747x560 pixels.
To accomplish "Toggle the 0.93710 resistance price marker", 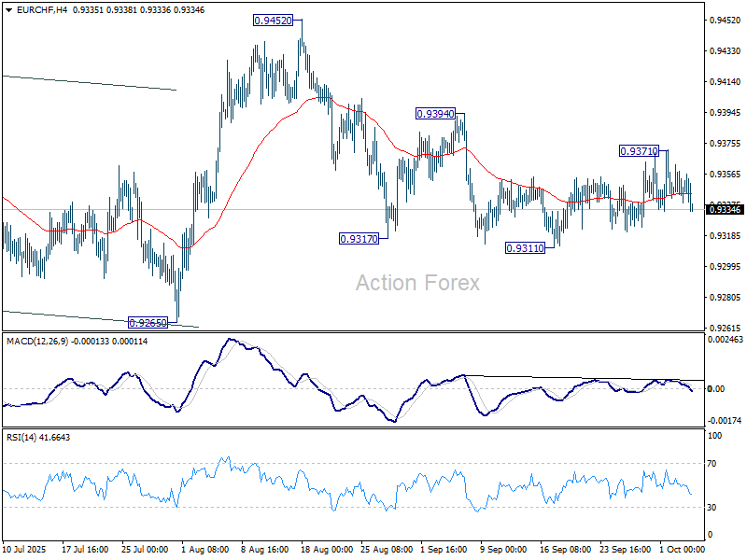I will pos(641,150).
